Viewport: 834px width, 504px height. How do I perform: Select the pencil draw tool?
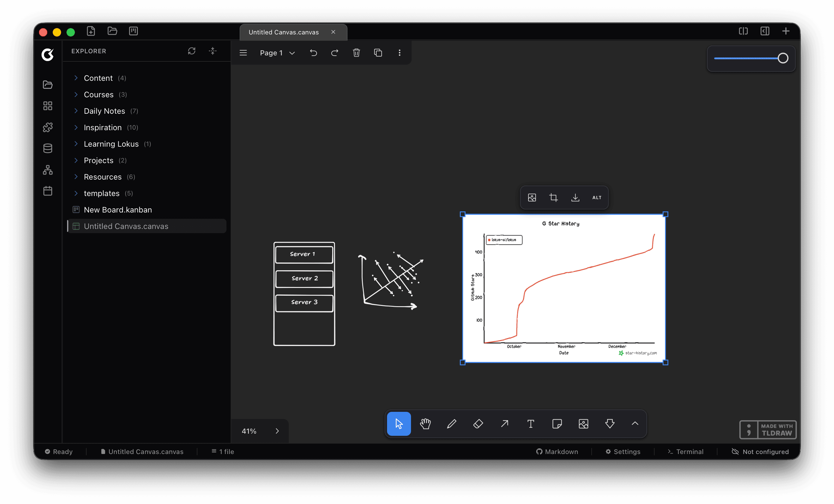(451, 423)
